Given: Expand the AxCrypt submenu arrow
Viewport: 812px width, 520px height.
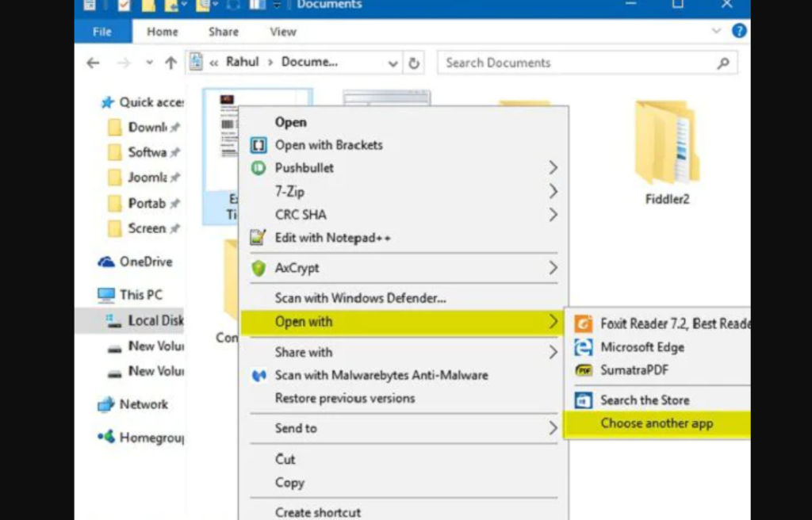Looking at the screenshot, I should (x=553, y=268).
